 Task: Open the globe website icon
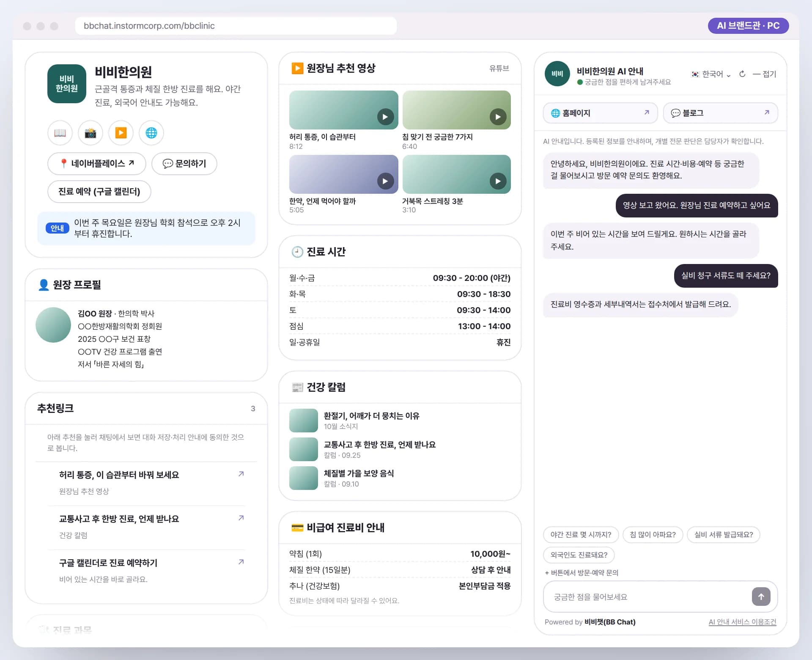(x=151, y=133)
